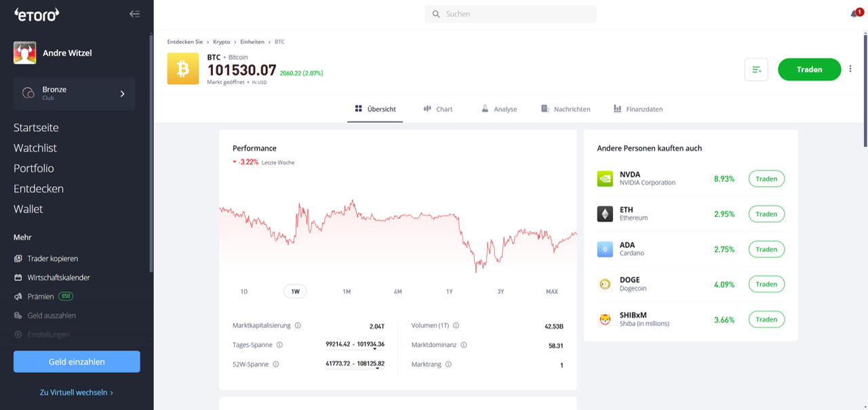Open Watchlist in sidebar

pos(35,148)
